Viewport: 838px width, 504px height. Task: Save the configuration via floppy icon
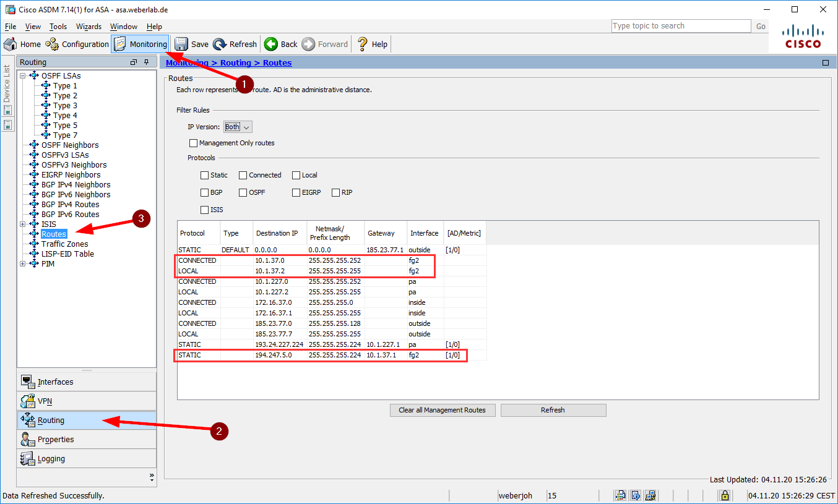[191, 44]
